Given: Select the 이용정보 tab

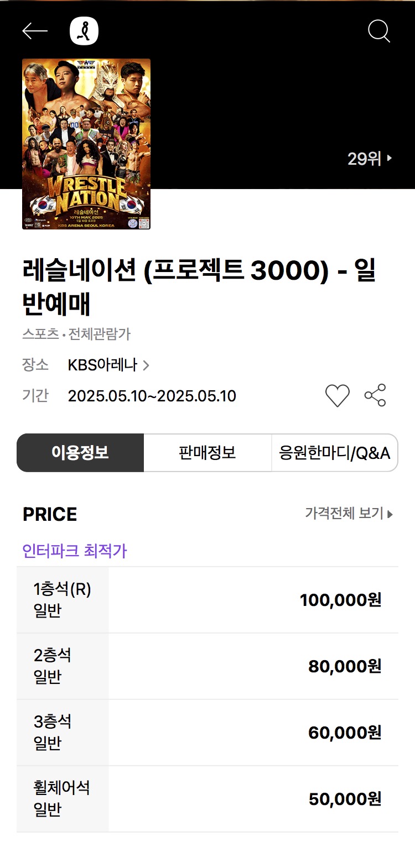Looking at the screenshot, I should pyautogui.click(x=80, y=453).
